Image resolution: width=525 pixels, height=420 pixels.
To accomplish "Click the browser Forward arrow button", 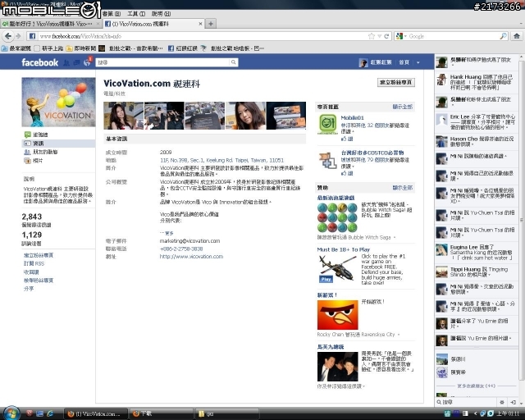I will [18, 36].
